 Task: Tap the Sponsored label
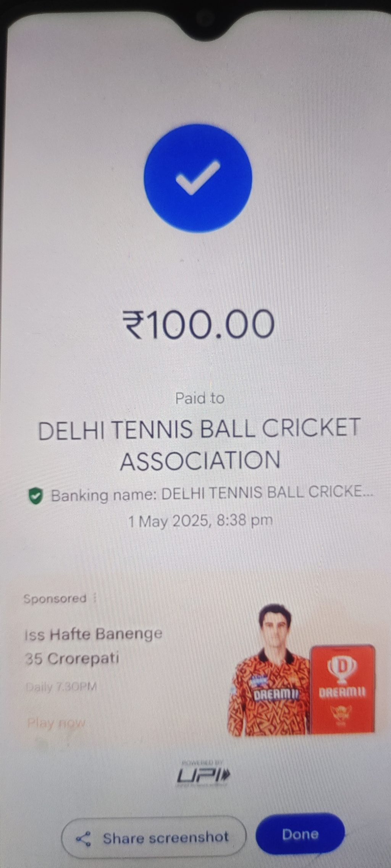55,598
